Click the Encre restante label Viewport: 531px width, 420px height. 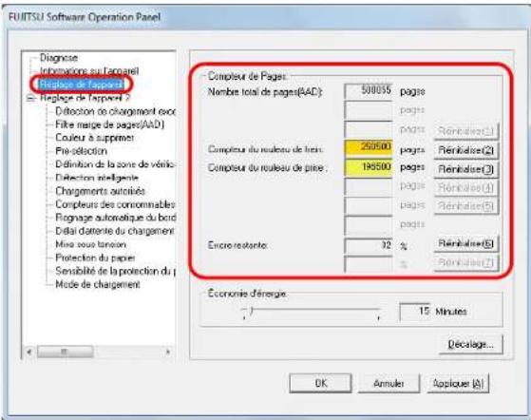coord(237,245)
